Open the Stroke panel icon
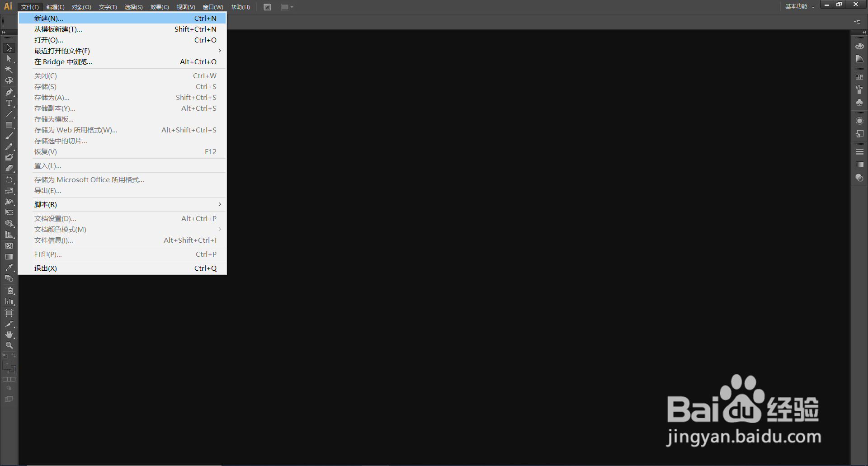The image size is (868, 466). click(859, 152)
